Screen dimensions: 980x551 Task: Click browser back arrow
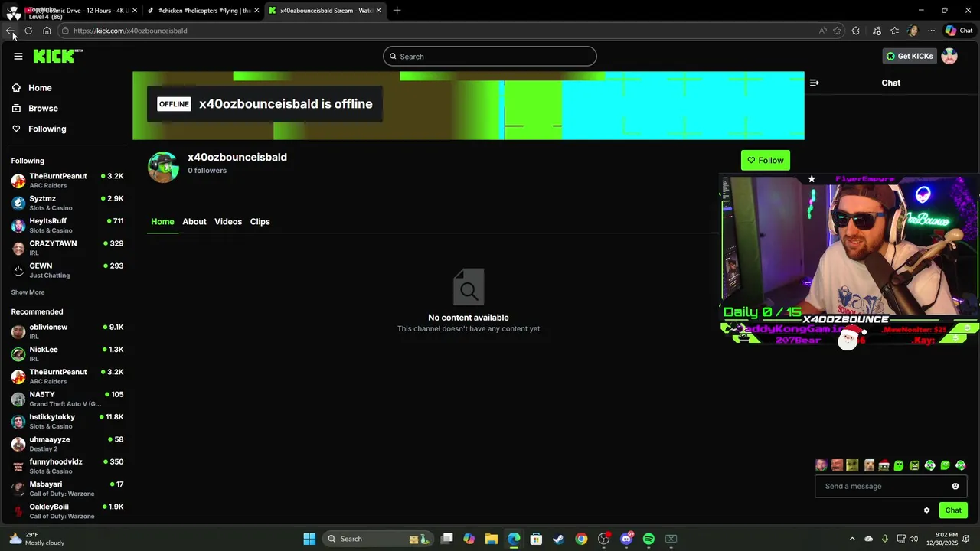(x=10, y=31)
